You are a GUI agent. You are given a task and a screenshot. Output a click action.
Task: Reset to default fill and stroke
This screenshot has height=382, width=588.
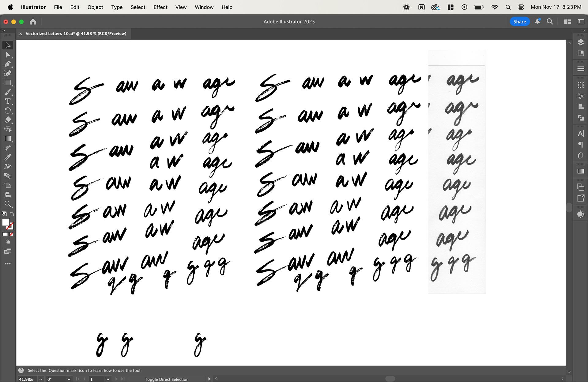click(4, 214)
